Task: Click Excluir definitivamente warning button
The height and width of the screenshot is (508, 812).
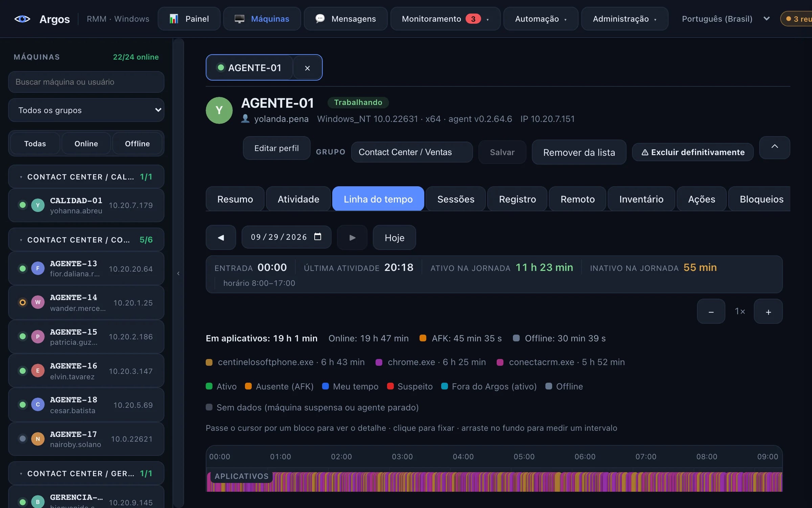Action: coord(693,152)
